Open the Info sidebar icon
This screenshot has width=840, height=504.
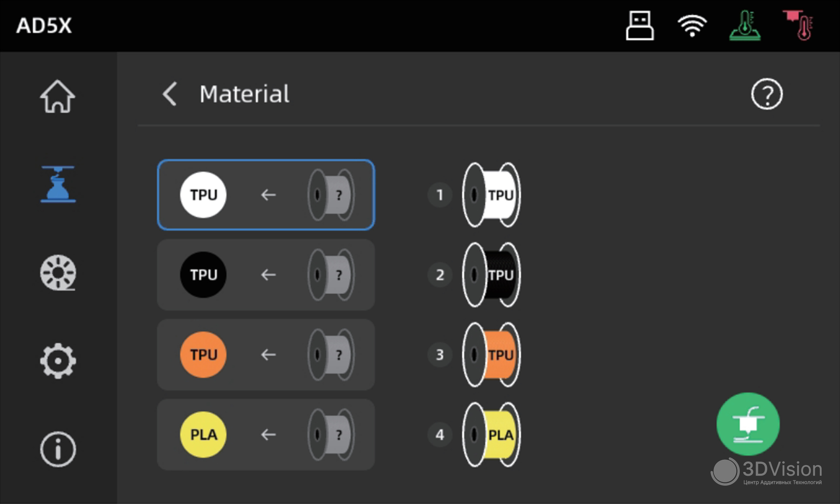click(58, 449)
